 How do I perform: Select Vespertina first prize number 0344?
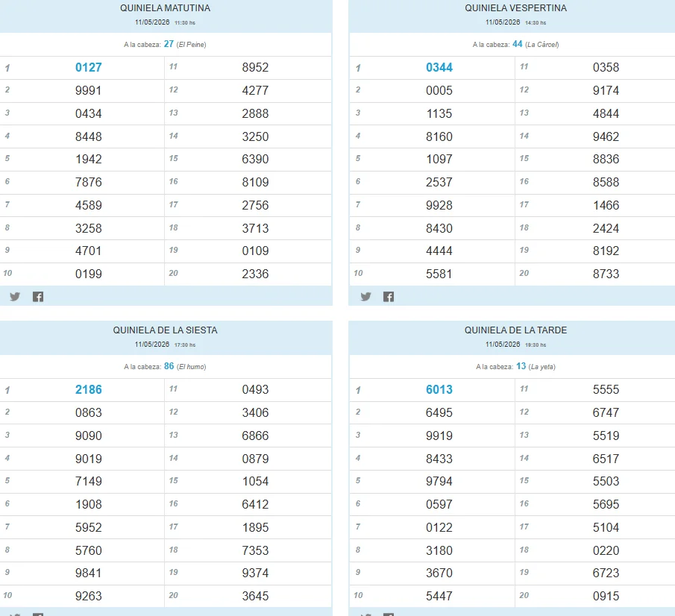pos(439,68)
